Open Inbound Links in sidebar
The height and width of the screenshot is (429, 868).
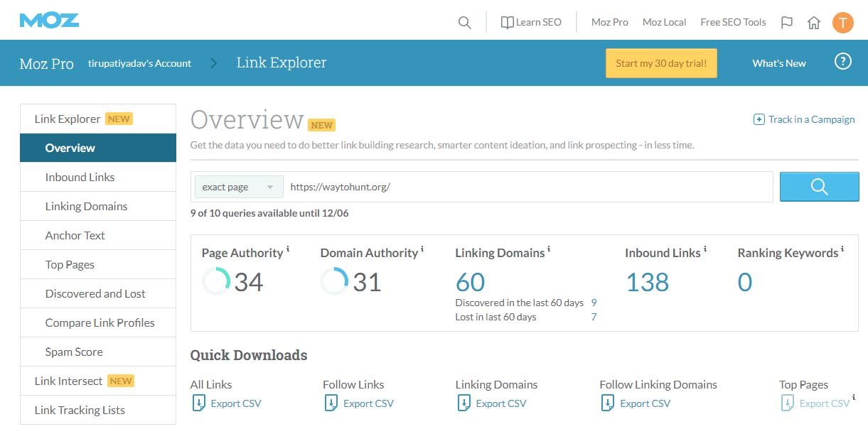[98, 177]
